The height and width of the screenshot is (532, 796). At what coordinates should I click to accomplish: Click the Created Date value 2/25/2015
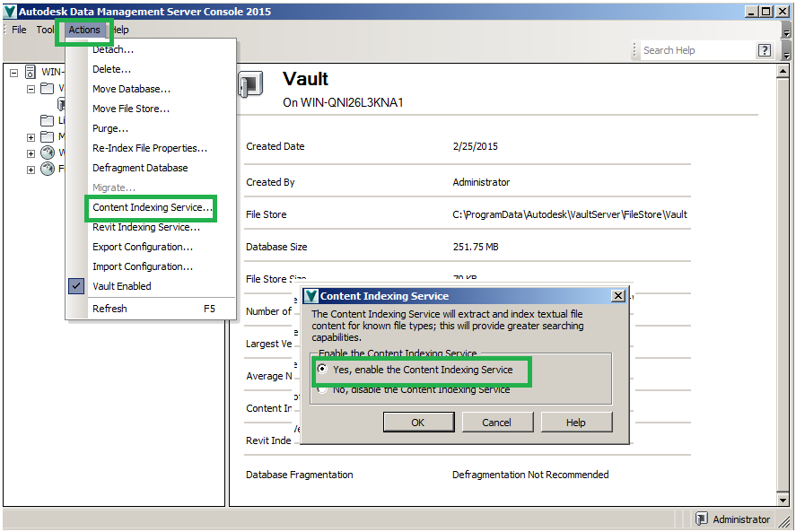(475, 147)
